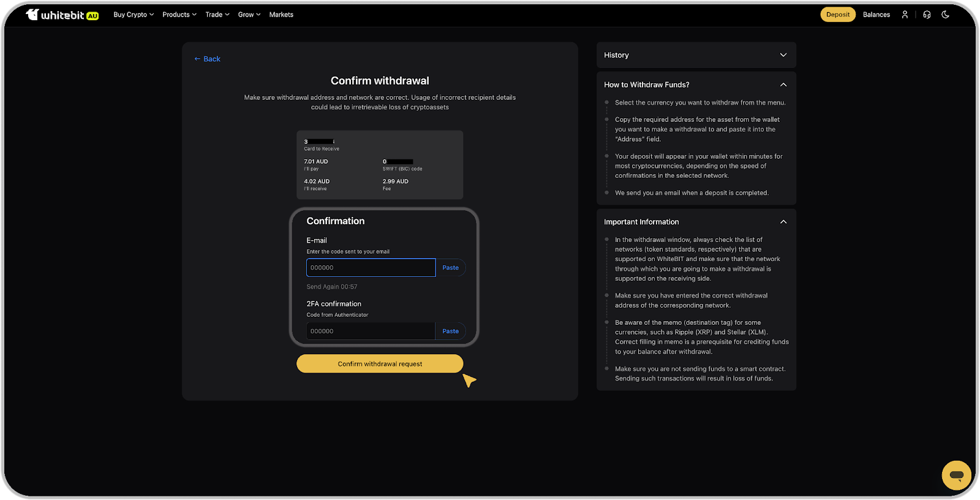Click the WhiteBIT logo
Screen dimensions: 980x500
pos(62,15)
